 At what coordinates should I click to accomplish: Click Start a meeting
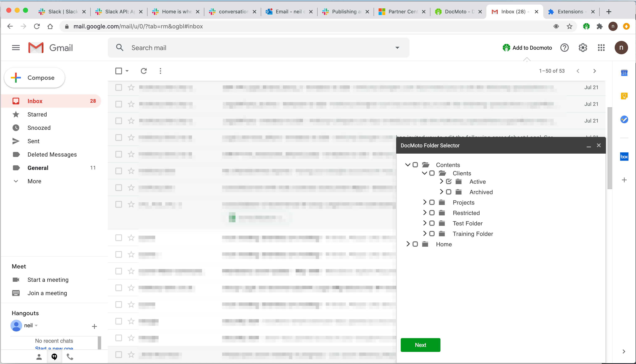[48, 280]
